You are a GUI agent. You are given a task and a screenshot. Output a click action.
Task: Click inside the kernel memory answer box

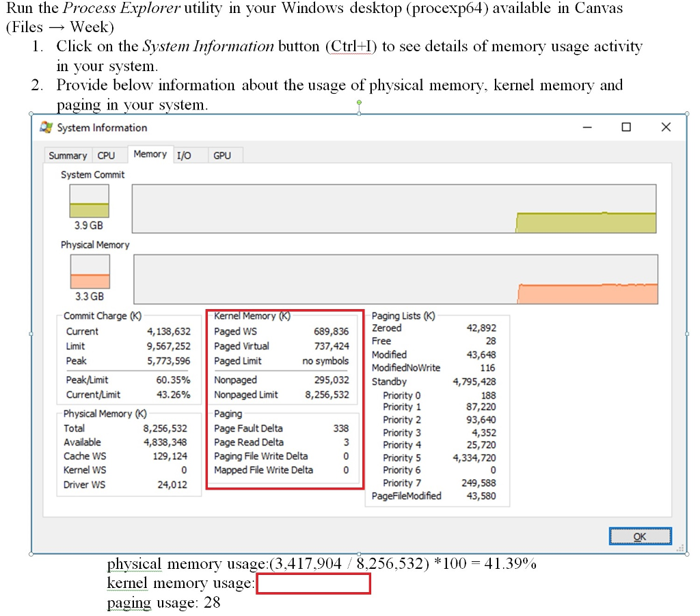tap(313, 584)
